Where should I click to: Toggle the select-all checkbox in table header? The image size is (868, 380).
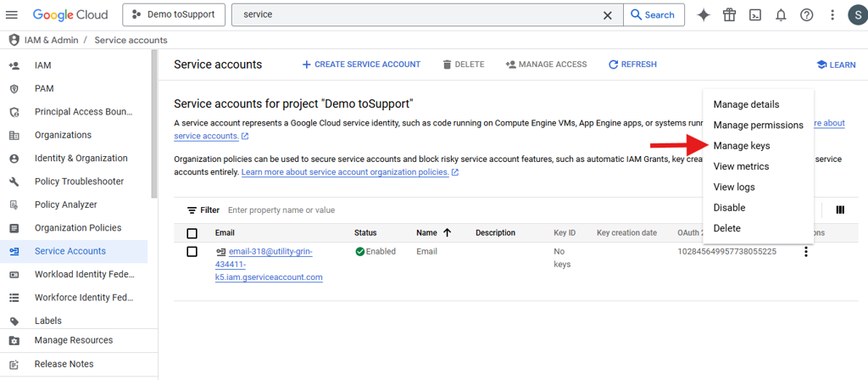192,233
